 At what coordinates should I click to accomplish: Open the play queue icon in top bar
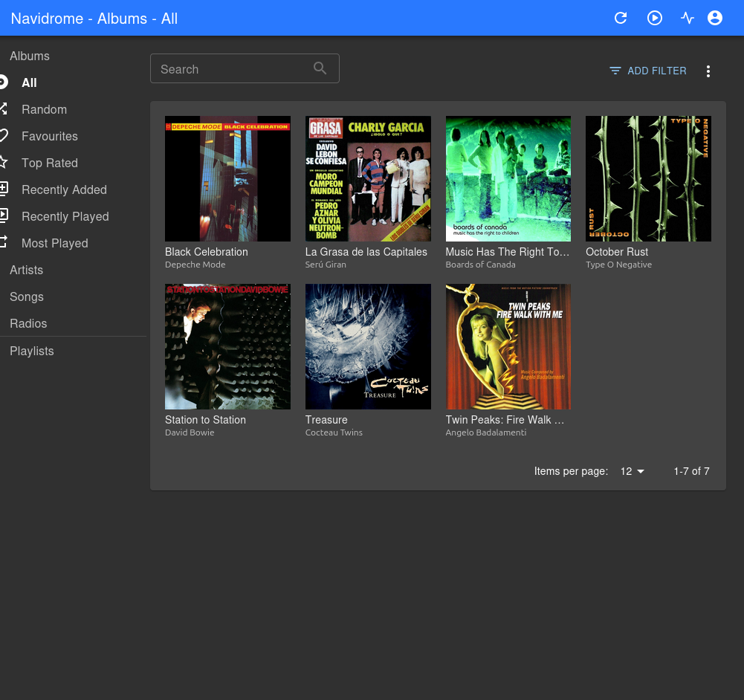coord(655,18)
